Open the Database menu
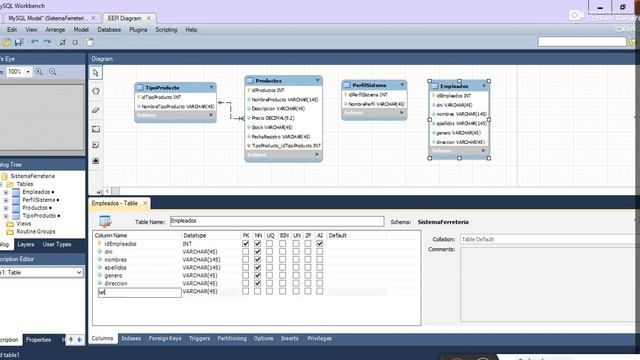 coord(109,30)
